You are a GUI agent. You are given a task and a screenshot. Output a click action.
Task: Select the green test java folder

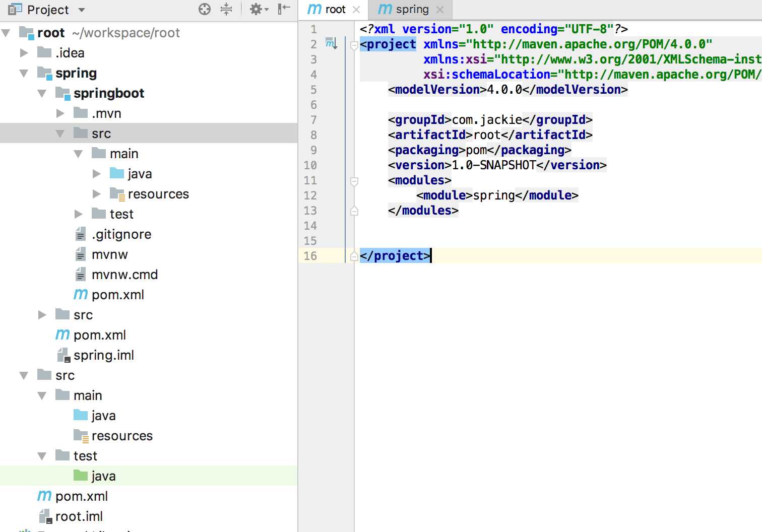click(103, 476)
